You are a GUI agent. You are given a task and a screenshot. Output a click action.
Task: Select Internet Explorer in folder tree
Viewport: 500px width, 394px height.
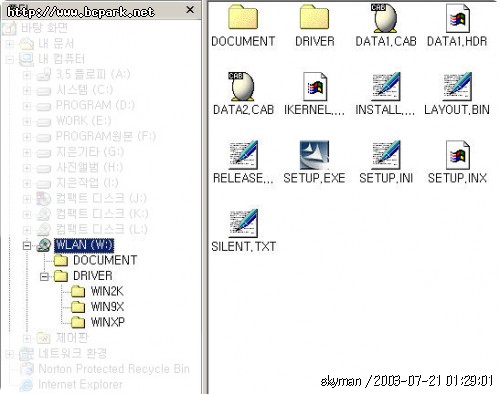tap(80, 384)
